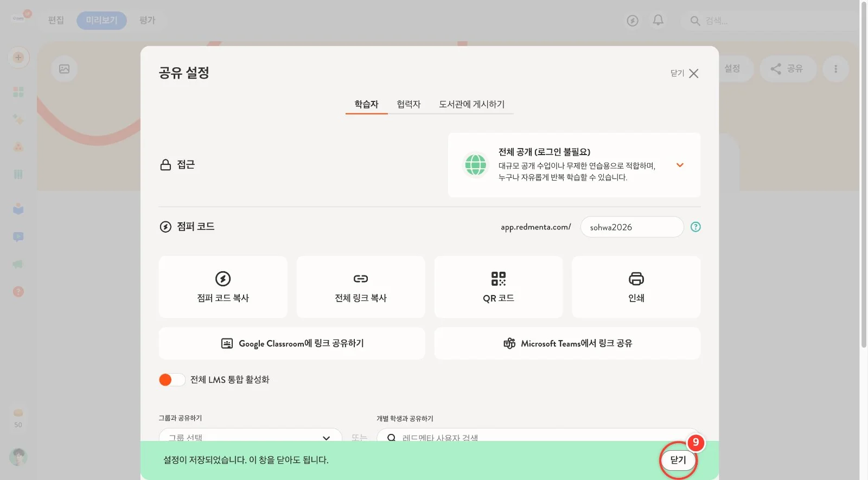Click the lightning jumper icon in header
This screenshot has width=868, height=480.
point(633,21)
